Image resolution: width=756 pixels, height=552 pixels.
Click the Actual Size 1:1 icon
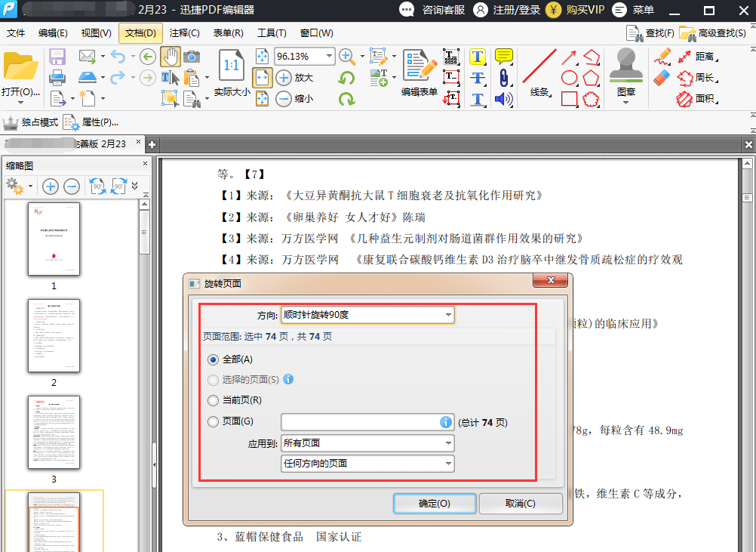(232, 65)
